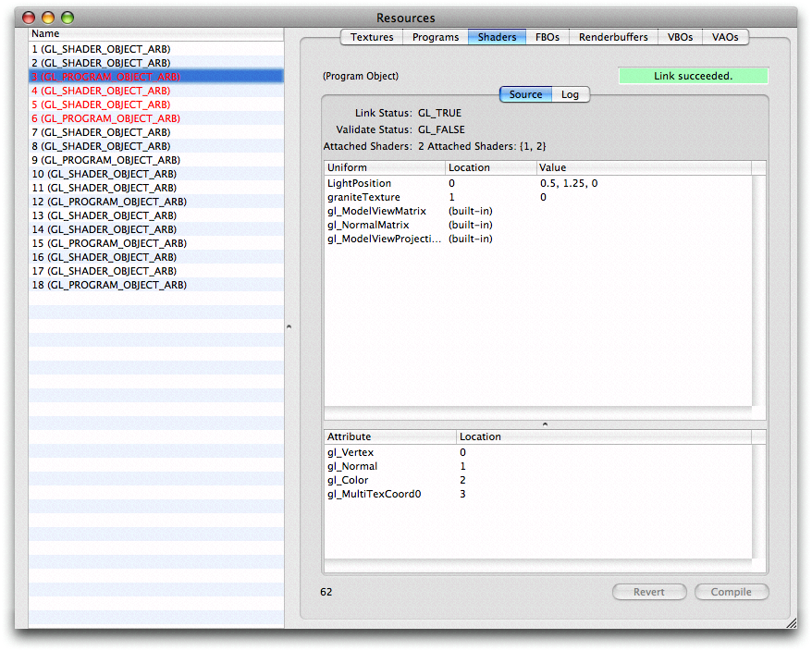This screenshot has width=812, height=651.
Task: Switch to the VAOs tab
Action: (726, 37)
